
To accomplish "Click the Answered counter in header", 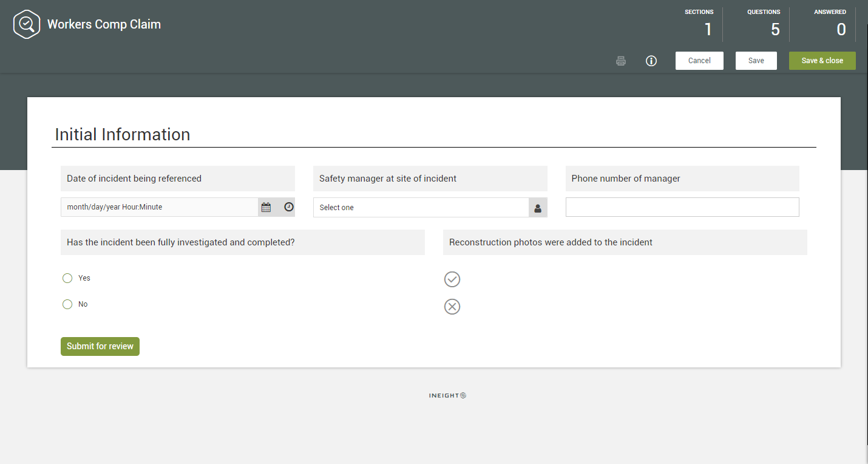I will tap(830, 24).
